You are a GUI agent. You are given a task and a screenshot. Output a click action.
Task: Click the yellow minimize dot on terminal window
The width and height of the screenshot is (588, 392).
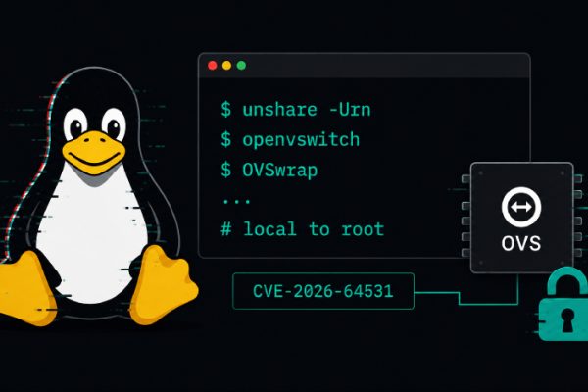(x=227, y=66)
